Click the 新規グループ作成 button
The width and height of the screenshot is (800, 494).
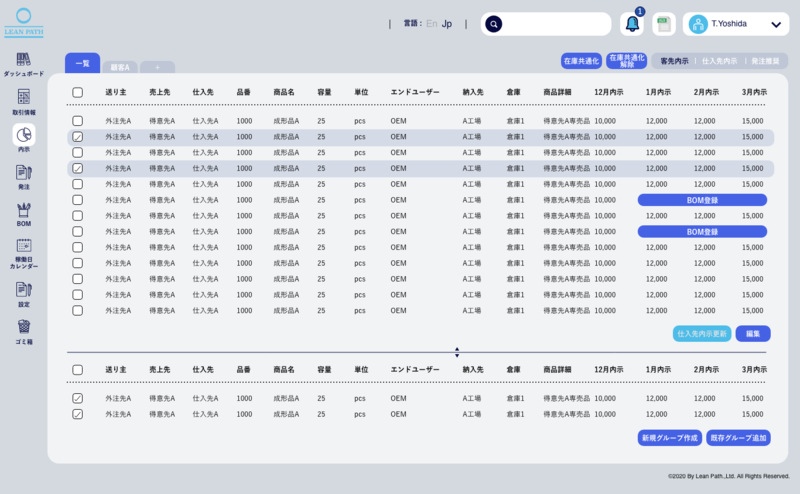click(669, 438)
